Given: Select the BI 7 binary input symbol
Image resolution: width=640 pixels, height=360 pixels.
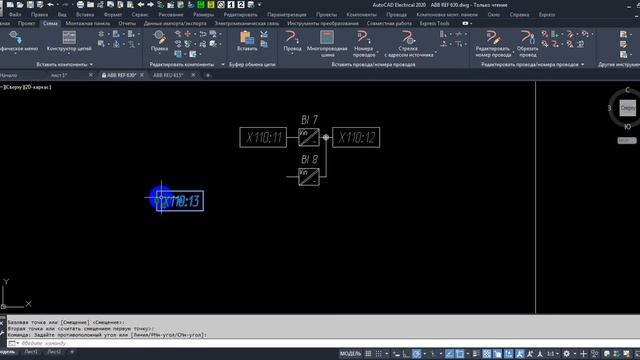Looking at the screenshot, I should pos(309,137).
